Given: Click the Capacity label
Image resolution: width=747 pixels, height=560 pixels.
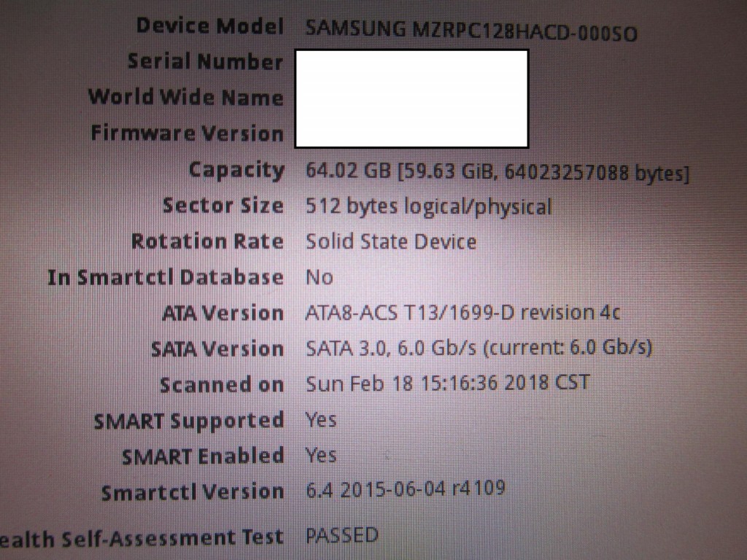Looking at the screenshot, I should [x=236, y=170].
